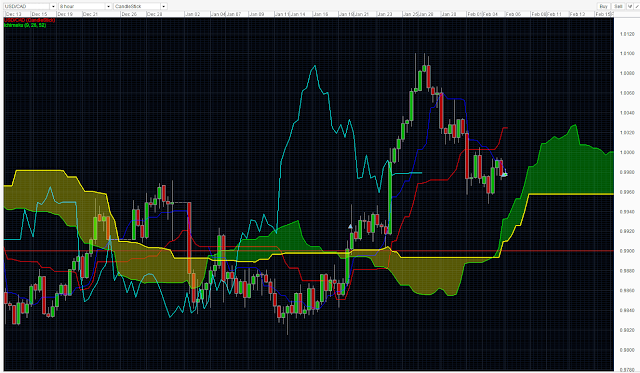Click the last icon button after Sell
Viewport: 640px width, 373px height.
click(x=636, y=6)
